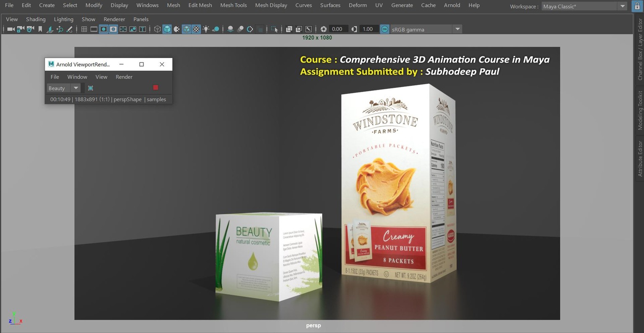Open the Window menu in Arnold window
644x333 pixels.
click(77, 77)
